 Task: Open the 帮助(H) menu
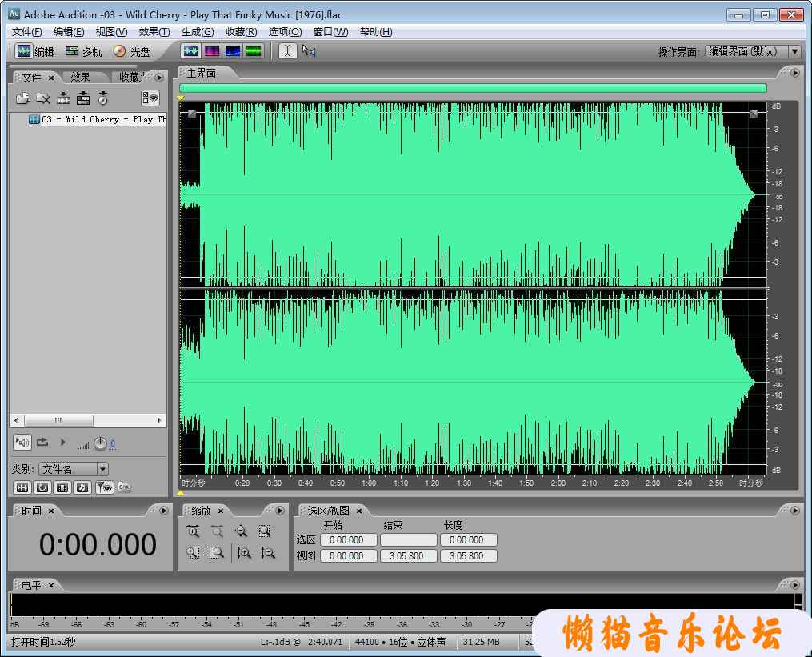pos(376,32)
